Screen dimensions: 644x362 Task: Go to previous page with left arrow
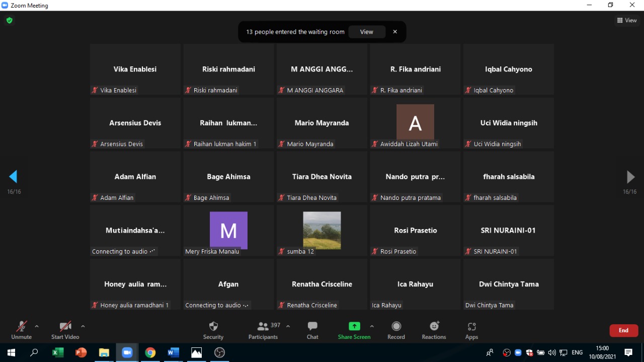[14, 177]
